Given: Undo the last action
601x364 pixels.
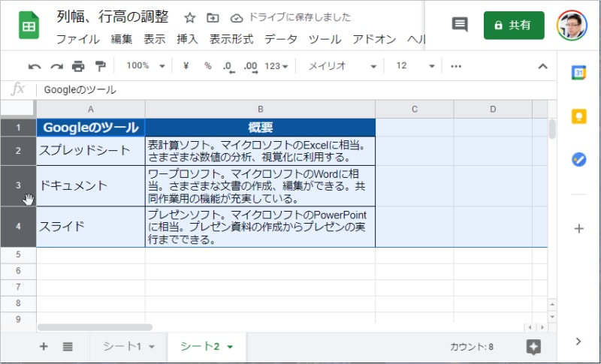Looking at the screenshot, I should tap(35, 67).
